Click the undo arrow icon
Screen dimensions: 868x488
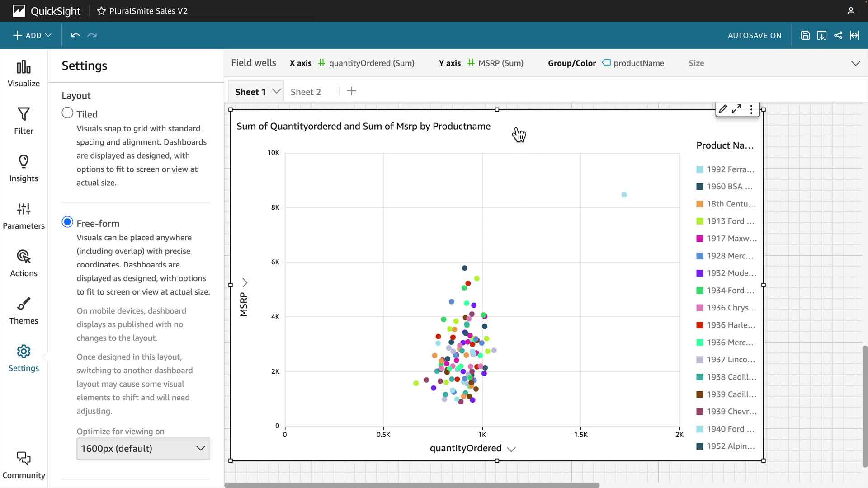(75, 35)
